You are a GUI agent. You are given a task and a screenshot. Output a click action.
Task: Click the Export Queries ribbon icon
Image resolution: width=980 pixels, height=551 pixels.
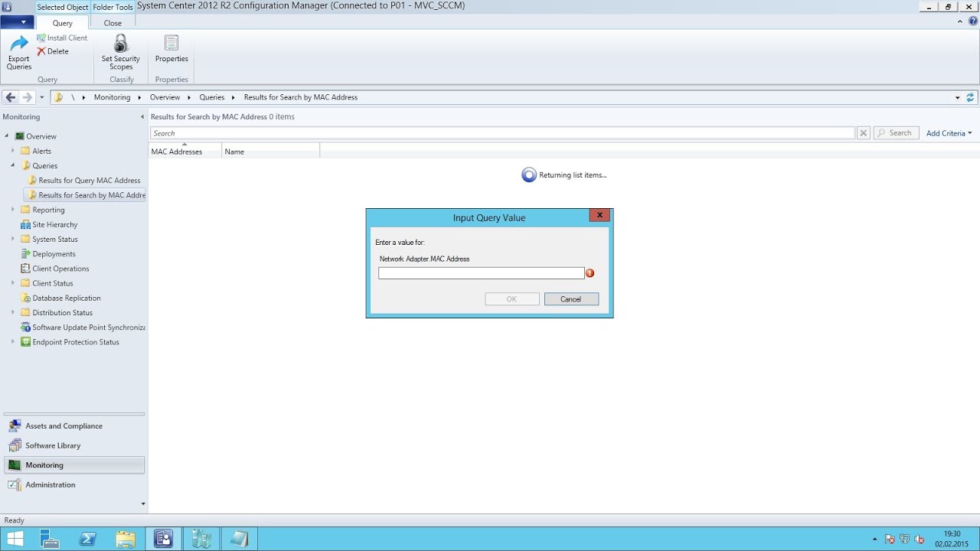coord(19,53)
